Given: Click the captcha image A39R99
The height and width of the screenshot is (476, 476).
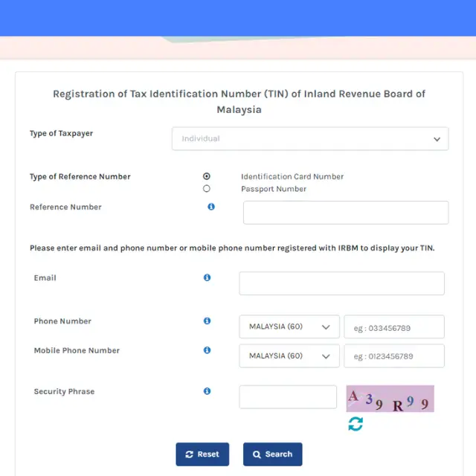Looking at the screenshot, I should [390, 399].
